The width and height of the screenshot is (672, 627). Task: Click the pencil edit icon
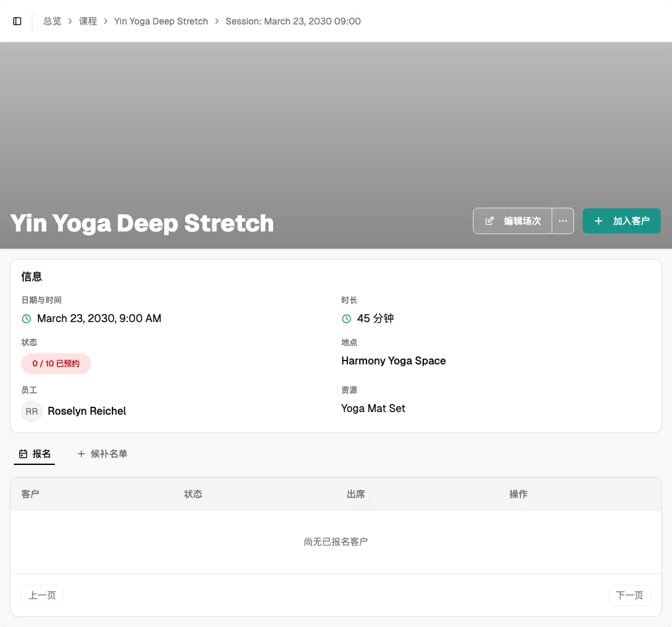coord(489,221)
